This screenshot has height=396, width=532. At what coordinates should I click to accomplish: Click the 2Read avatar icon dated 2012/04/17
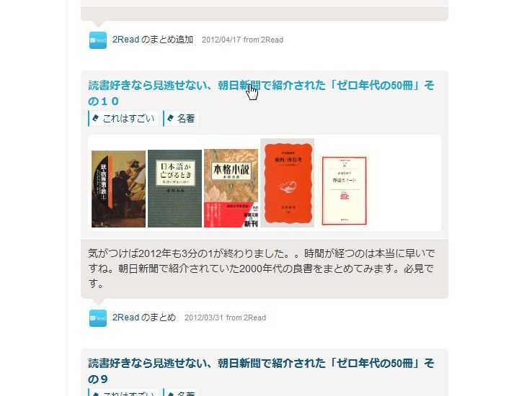pyautogui.click(x=98, y=40)
